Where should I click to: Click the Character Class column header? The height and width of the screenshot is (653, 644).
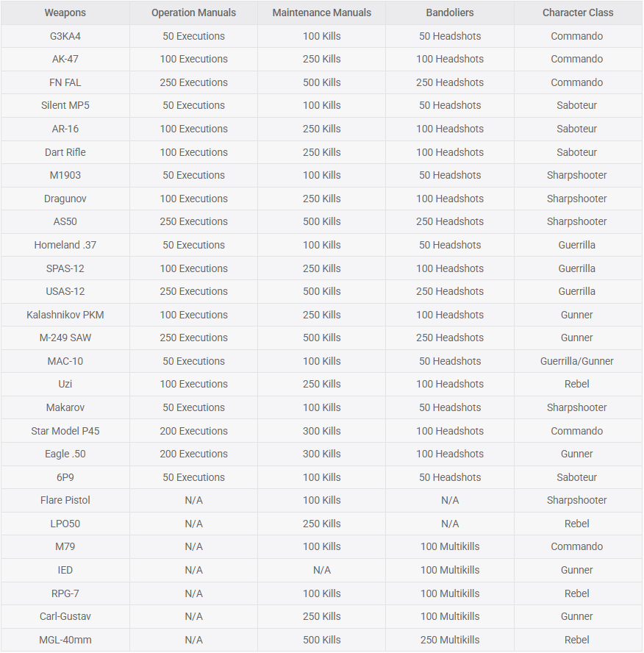[577, 13]
